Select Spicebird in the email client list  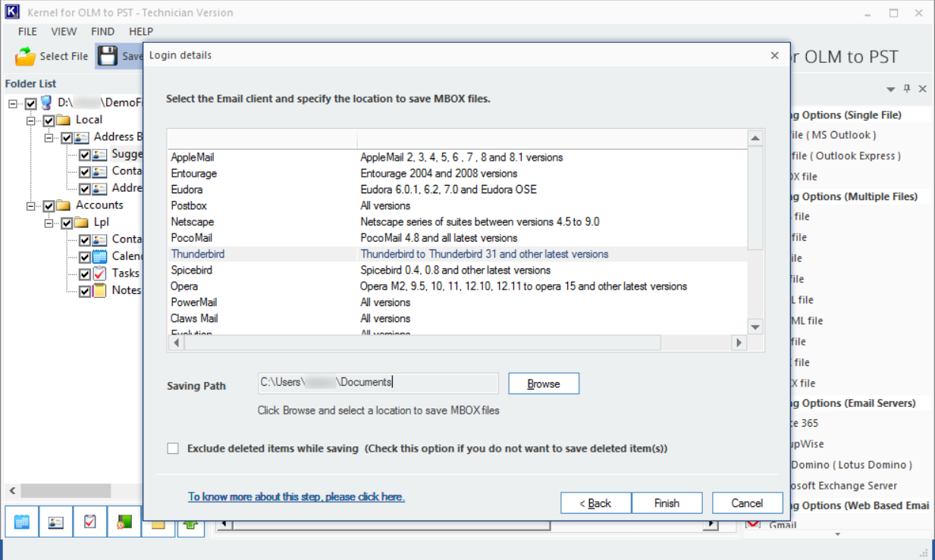coord(457,270)
